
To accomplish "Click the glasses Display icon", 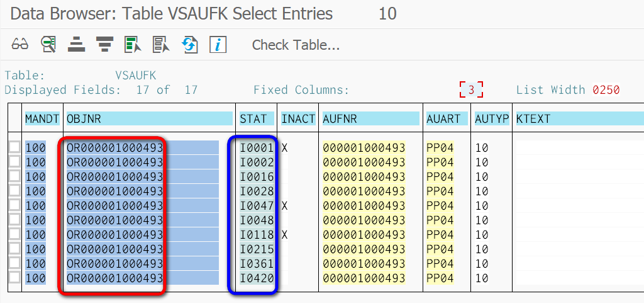I will [x=19, y=44].
